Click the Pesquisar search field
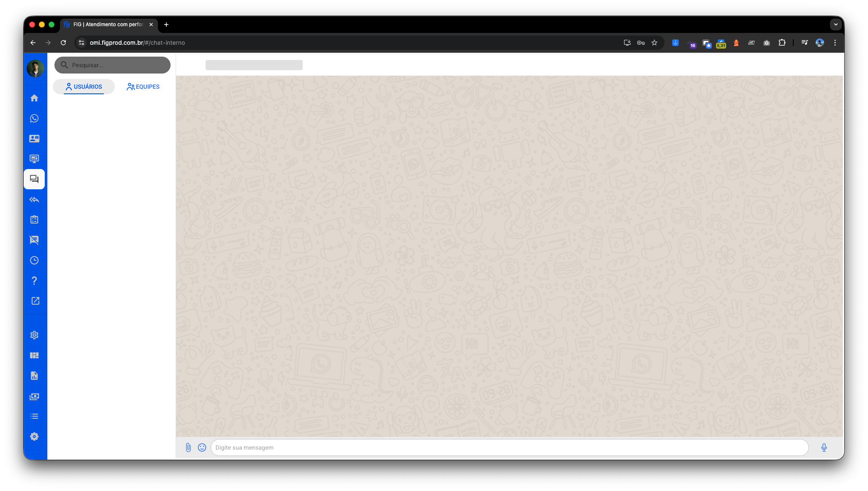This screenshot has width=868, height=491. pos(118,65)
